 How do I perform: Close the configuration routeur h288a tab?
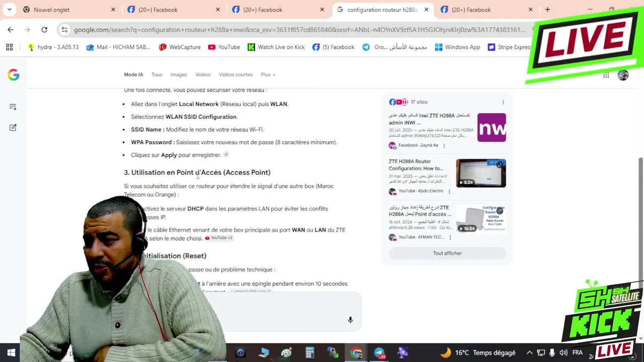click(x=426, y=10)
